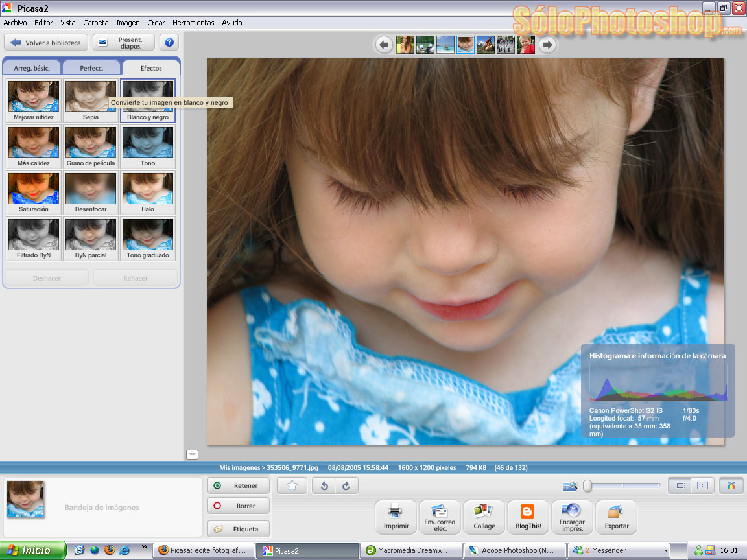Viewport: 747px width, 560px height.
Task: Click the zoom slider handle
Action: pos(587,485)
